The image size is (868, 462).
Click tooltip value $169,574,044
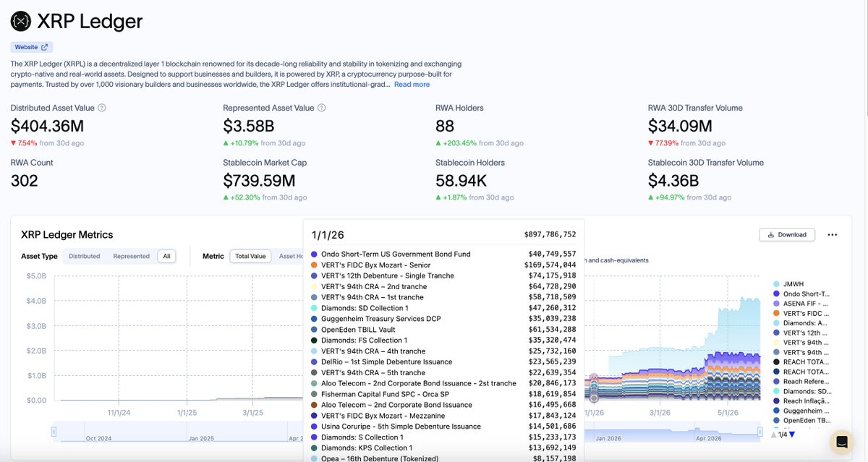[552, 265]
